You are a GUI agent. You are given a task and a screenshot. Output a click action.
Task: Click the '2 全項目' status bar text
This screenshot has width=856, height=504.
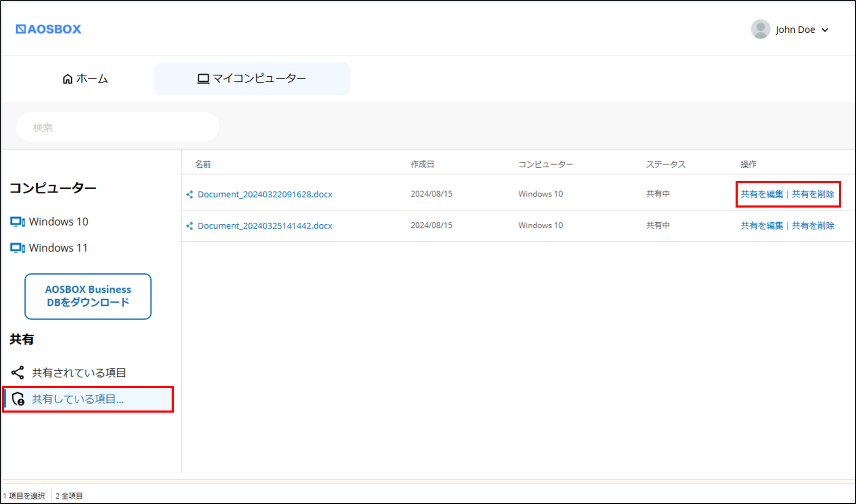69,496
